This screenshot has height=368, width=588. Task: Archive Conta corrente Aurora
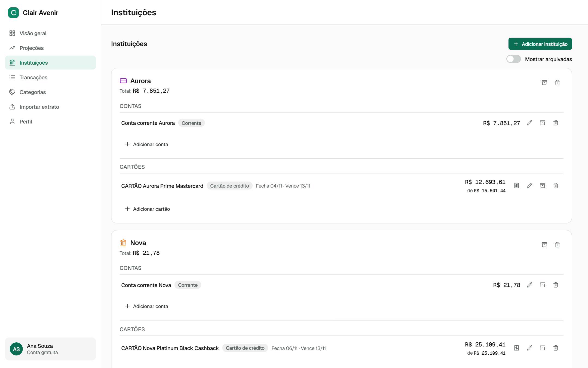point(543,123)
